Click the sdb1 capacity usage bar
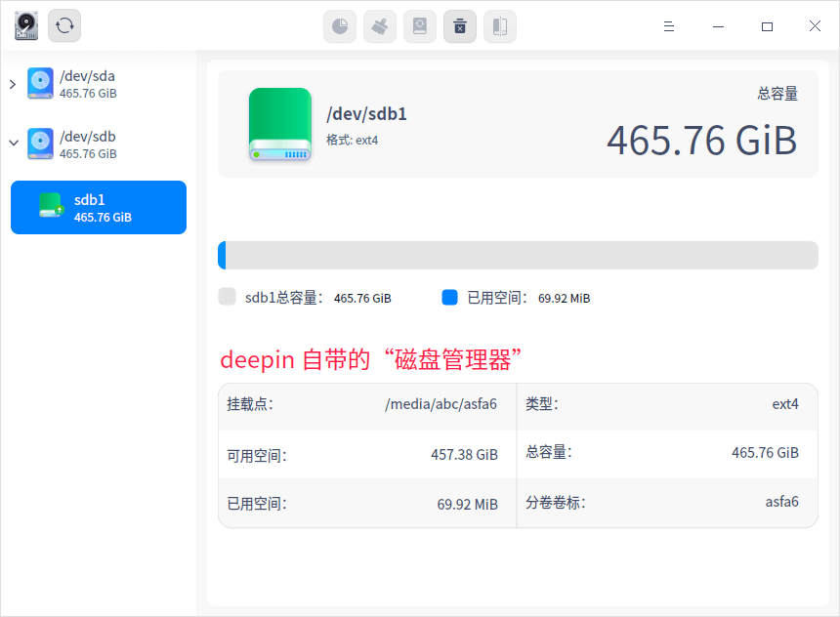 pyautogui.click(x=518, y=255)
